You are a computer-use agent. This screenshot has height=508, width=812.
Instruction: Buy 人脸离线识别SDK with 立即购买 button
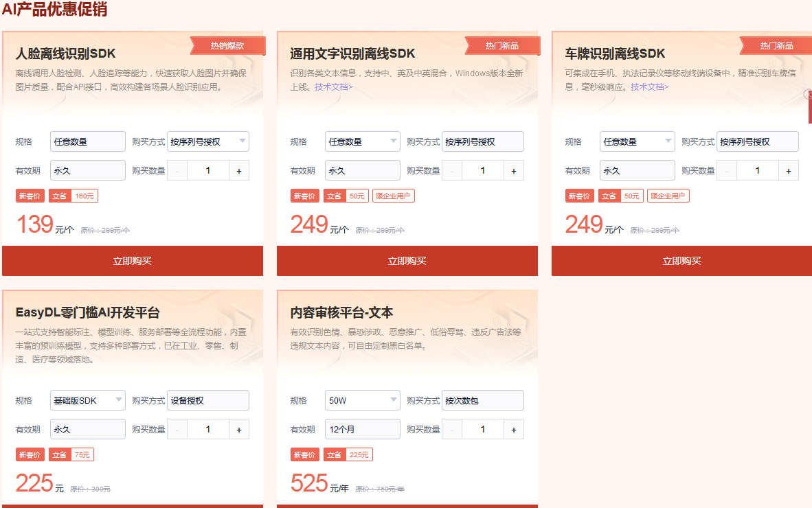[133, 261]
